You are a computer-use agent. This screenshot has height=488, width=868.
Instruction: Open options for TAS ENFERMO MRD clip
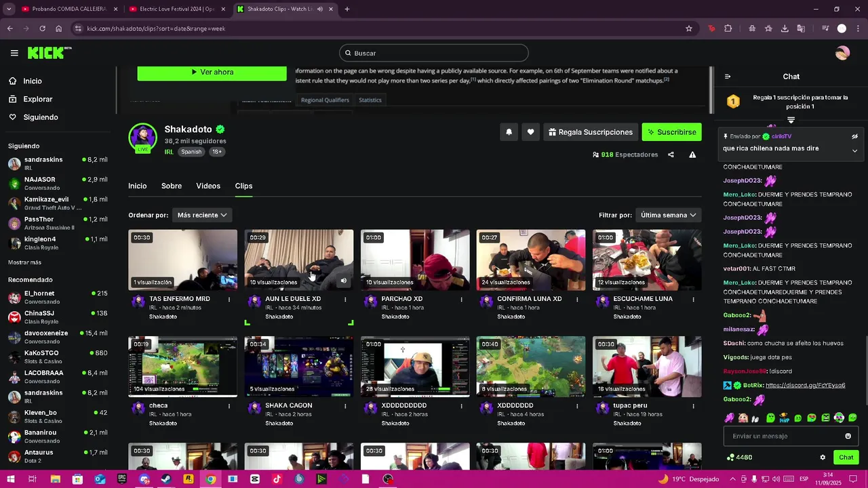[229, 299]
